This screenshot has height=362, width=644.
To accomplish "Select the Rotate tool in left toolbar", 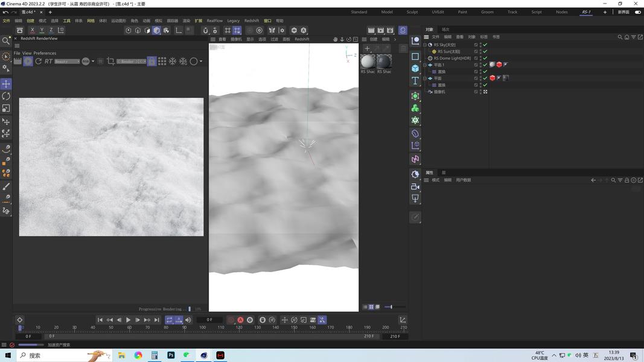I will (x=6, y=96).
